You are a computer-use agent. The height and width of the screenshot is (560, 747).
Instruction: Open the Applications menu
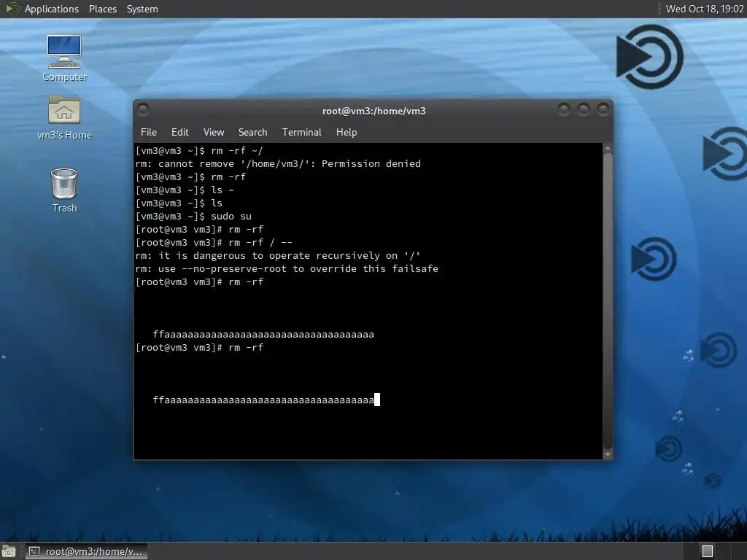tap(52, 9)
